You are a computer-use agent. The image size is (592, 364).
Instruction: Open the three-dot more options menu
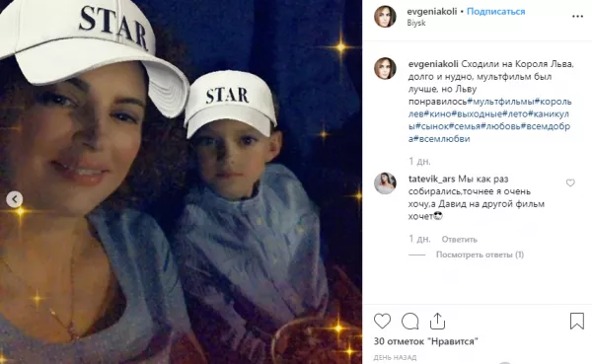tap(577, 16)
